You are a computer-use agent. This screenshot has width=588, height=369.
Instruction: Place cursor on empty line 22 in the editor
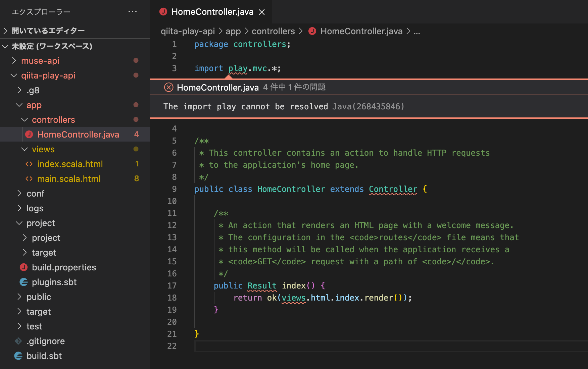(x=302, y=346)
